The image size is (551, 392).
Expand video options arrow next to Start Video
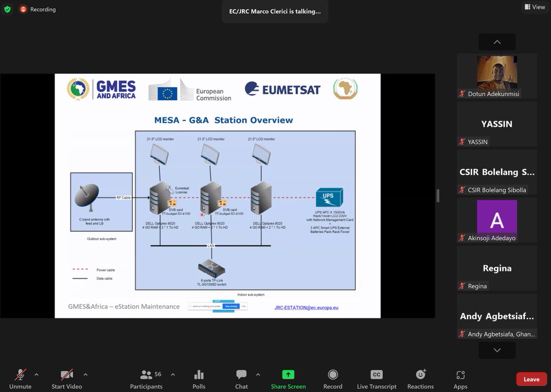[85, 375]
